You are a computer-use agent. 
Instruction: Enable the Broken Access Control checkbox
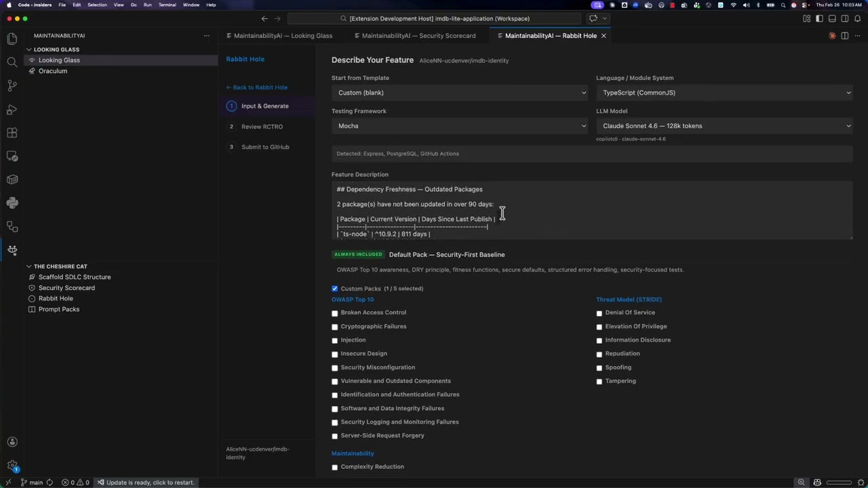[x=334, y=313]
